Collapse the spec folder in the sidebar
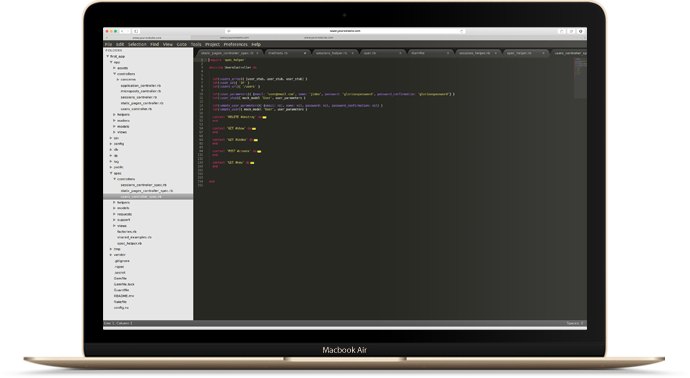The image size is (690, 378). click(111, 173)
